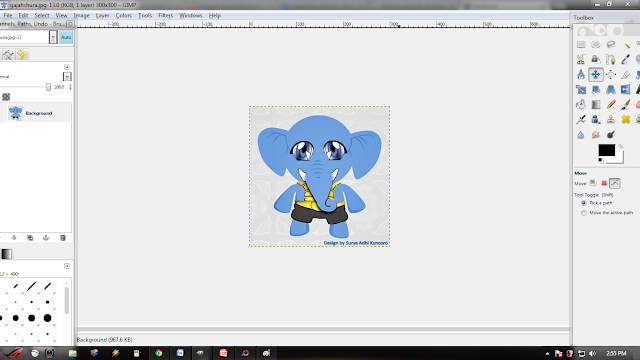Open the Colors menu
Image resolution: width=640 pixels, height=360 pixels.
pyautogui.click(x=123, y=16)
